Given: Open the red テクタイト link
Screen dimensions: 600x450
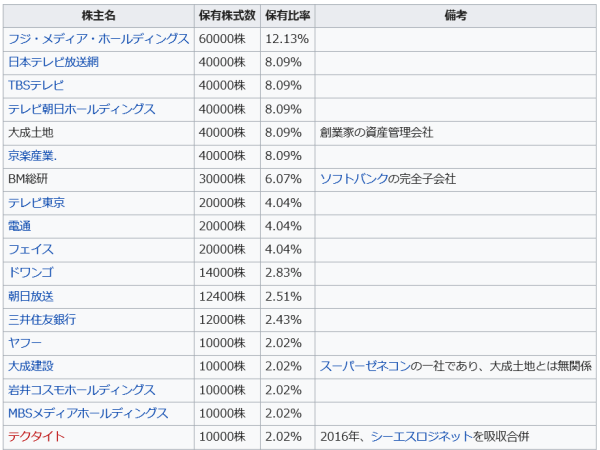Looking at the screenshot, I should [x=36, y=437].
